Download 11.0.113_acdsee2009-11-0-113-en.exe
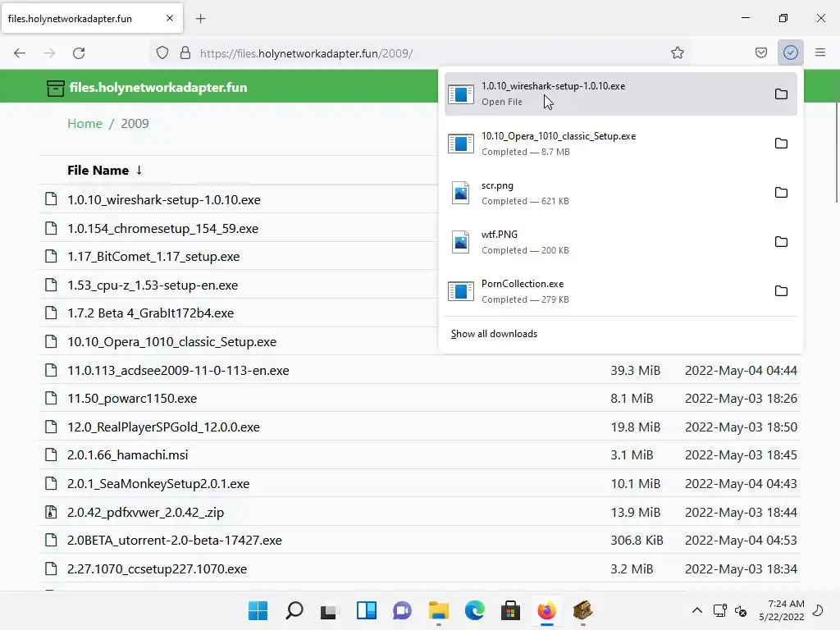Screen dimensions: 840x630 (178, 370)
